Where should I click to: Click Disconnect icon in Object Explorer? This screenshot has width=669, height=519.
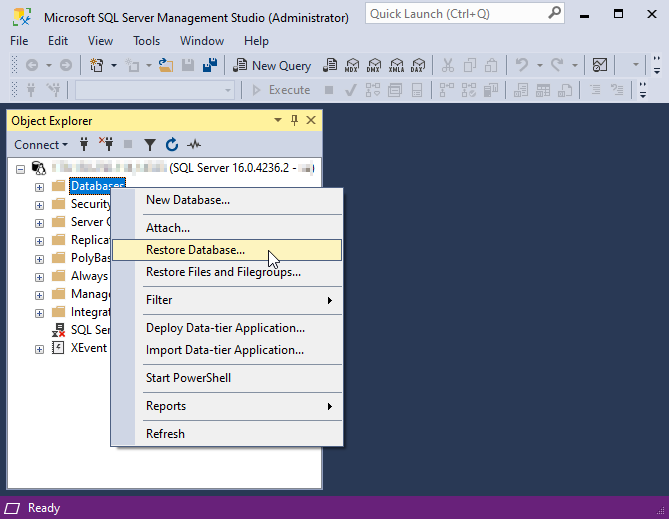tap(106, 145)
